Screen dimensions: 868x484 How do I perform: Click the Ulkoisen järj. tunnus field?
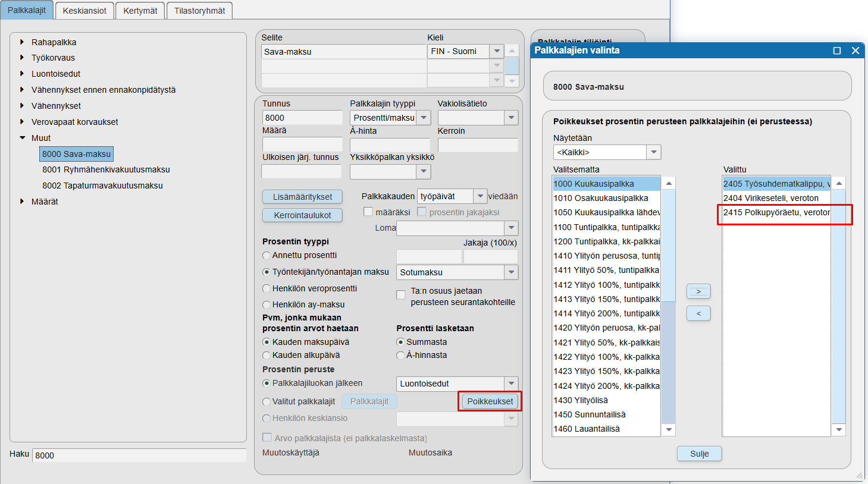(302, 171)
